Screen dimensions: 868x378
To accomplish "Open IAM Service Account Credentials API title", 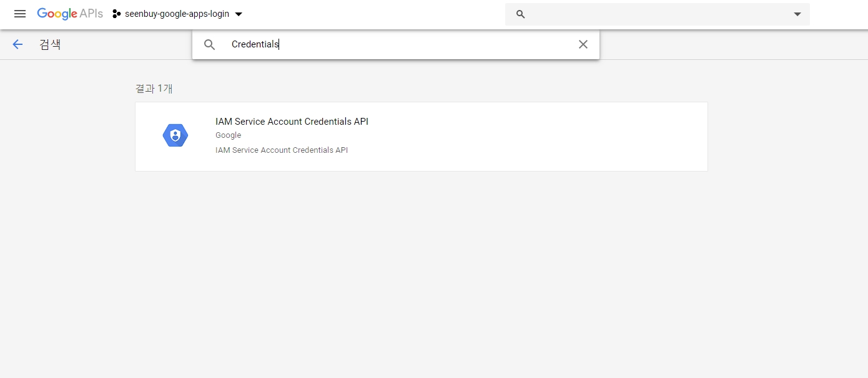I will tap(292, 122).
